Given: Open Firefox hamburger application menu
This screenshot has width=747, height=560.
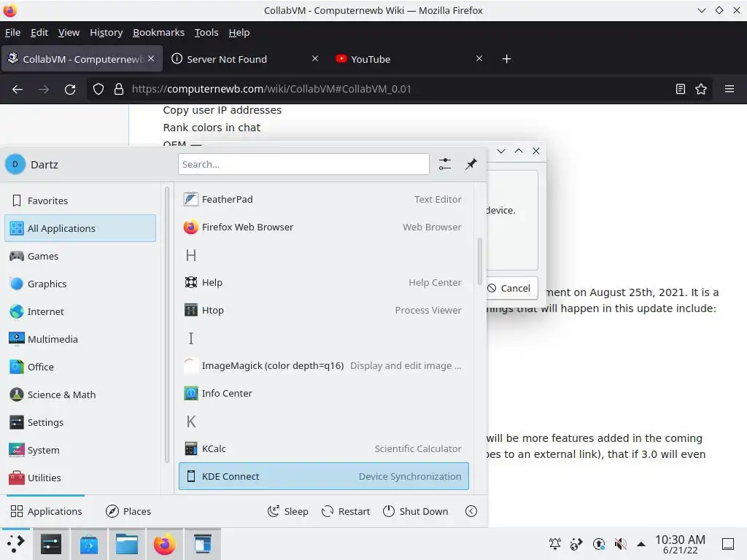Looking at the screenshot, I should (x=729, y=89).
